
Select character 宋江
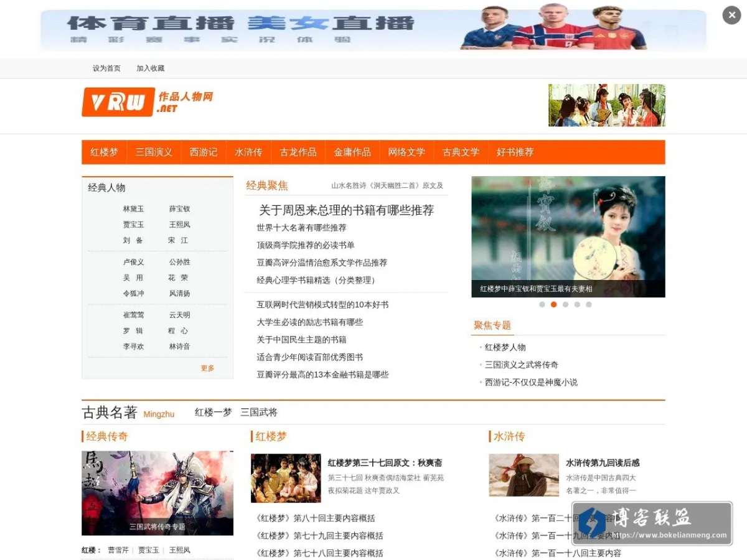[178, 240]
